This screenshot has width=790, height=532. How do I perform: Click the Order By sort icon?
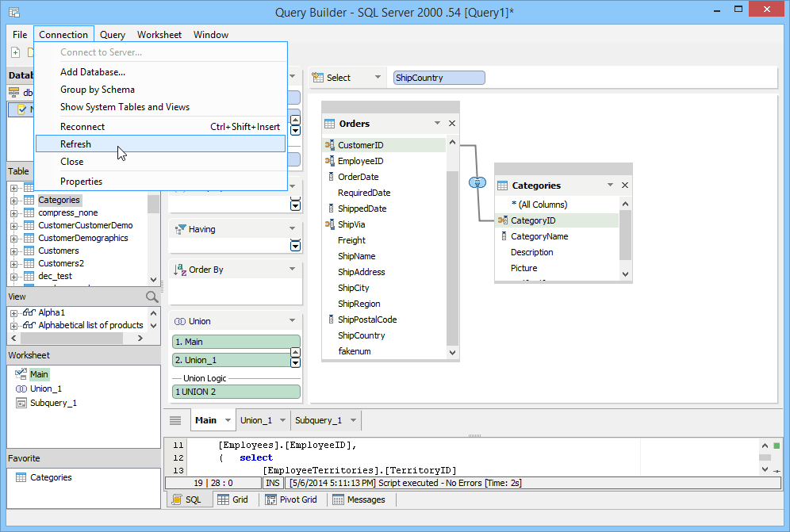[x=180, y=270]
